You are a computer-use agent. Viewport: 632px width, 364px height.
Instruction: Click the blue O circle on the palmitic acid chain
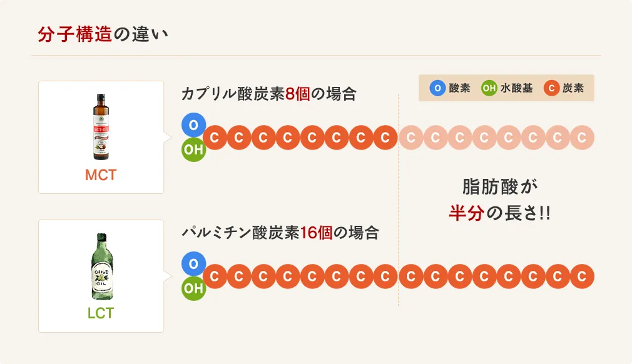(193, 263)
